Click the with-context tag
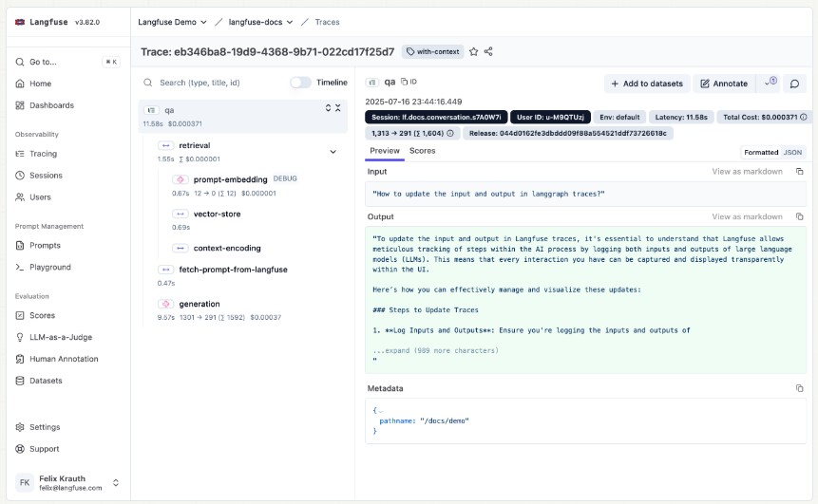 [433, 51]
